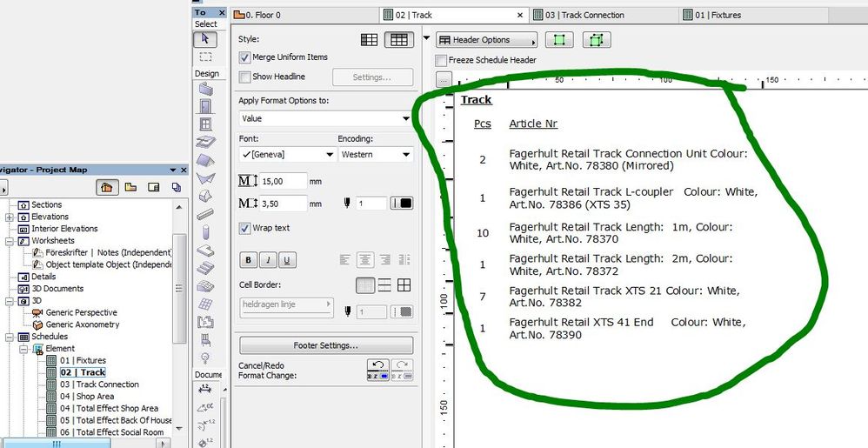868x448 pixels.
Task: Activate the Beam tool
Action: 205,214
